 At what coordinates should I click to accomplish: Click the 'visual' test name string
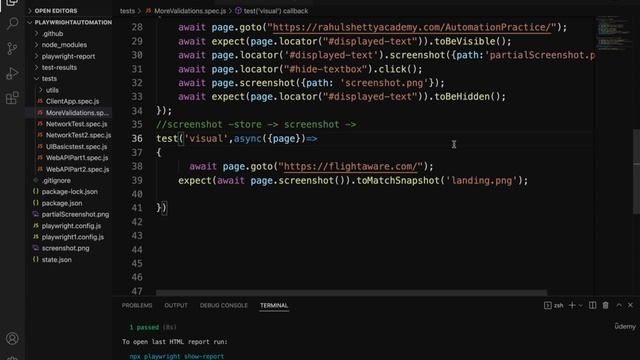206,139
